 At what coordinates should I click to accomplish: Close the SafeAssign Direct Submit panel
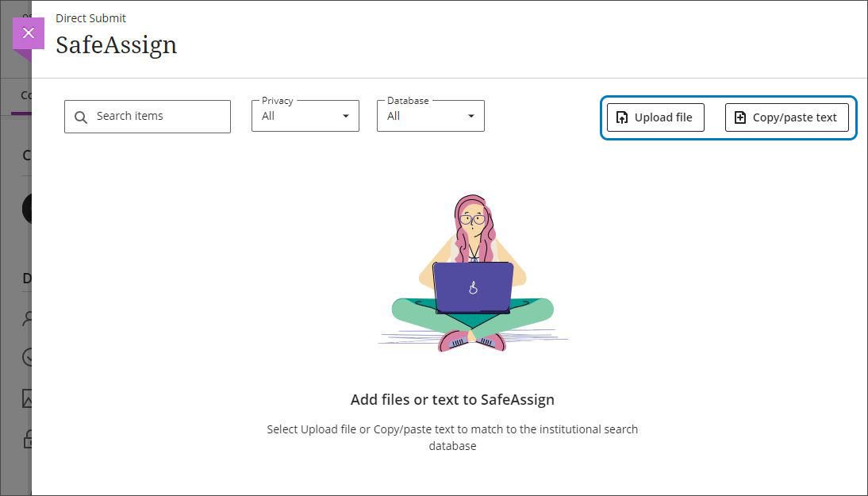[x=29, y=33]
